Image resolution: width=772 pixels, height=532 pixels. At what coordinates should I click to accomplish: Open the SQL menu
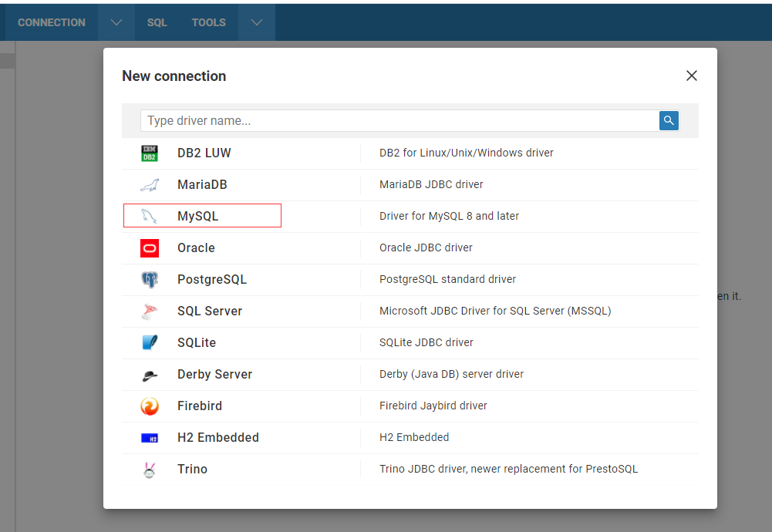click(157, 22)
